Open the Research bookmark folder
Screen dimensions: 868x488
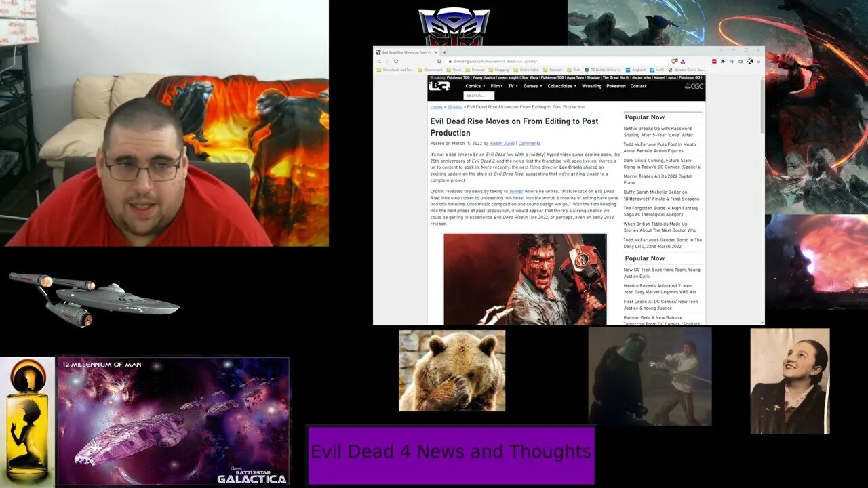tap(553, 70)
